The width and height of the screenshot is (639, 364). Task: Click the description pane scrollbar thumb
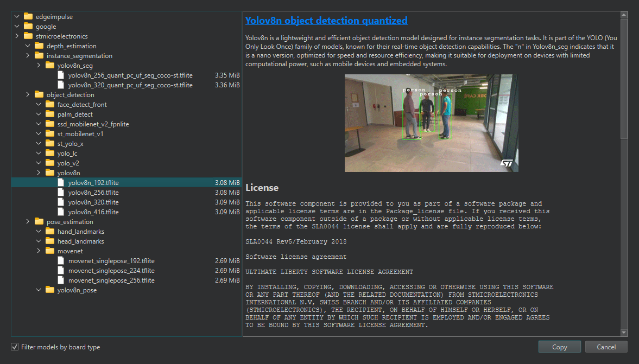click(x=624, y=79)
